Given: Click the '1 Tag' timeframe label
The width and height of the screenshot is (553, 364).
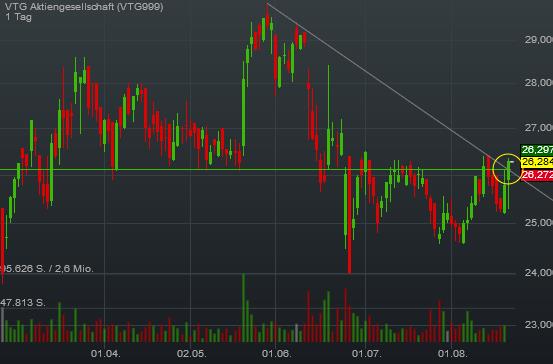Looking at the screenshot, I should pos(19,17).
